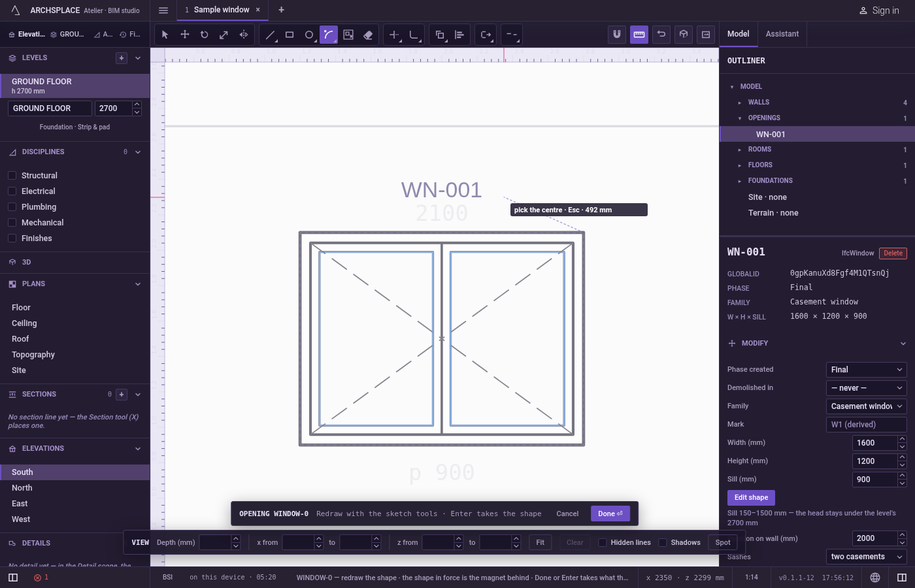Enable the Mechanical discipline checkbox
Viewport: 915px width, 588px height.
(12, 223)
